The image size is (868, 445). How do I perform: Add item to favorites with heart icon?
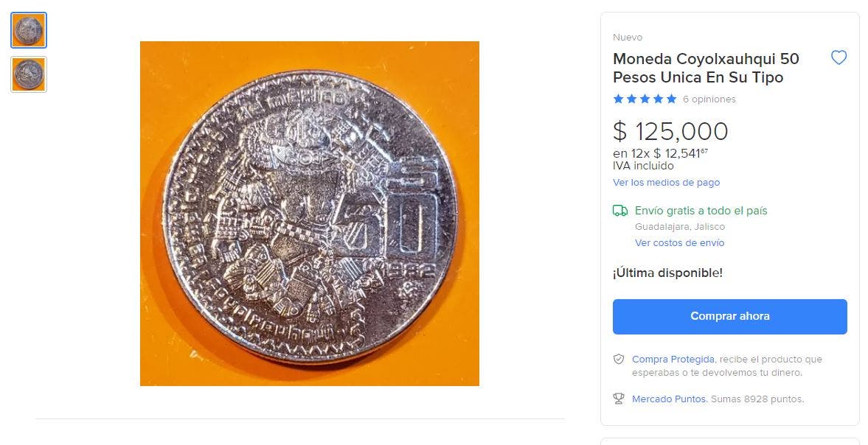tap(839, 58)
